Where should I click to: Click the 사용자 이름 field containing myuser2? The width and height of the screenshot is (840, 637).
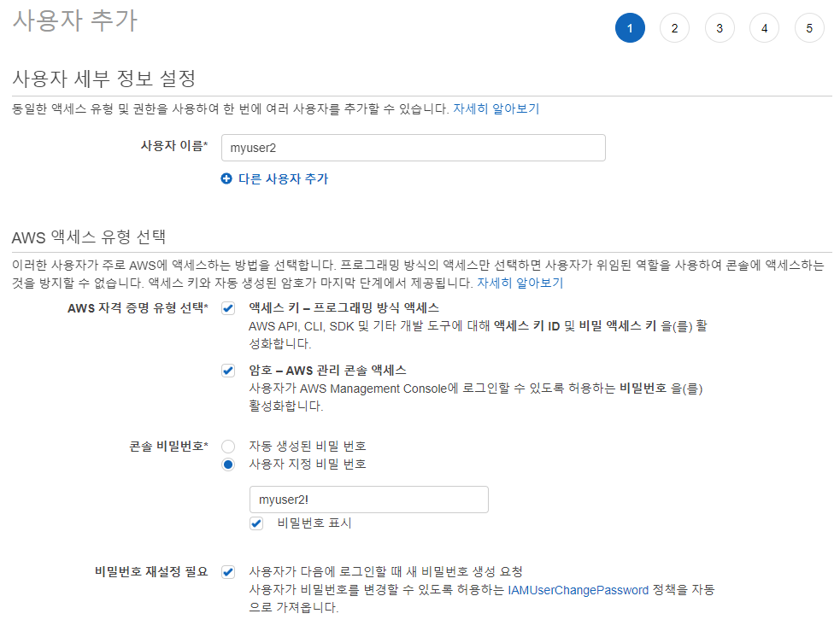tap(413, 148)
